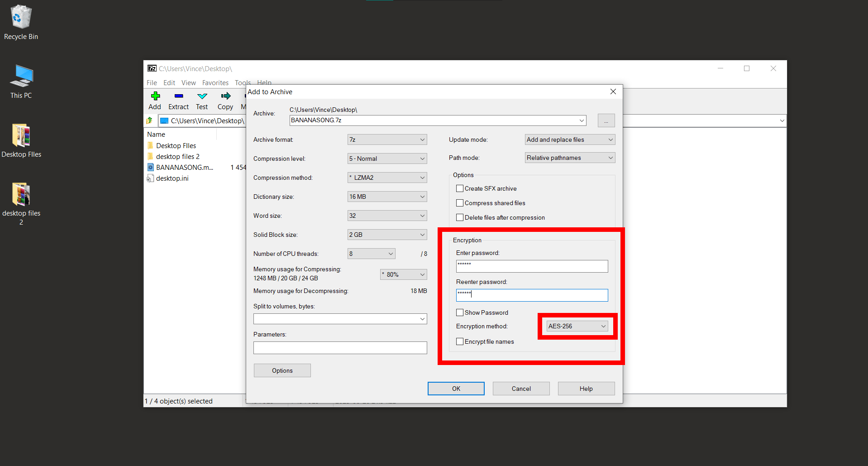Select the Desktop FIles folder icon
The width and height of the screenshot is (868, 466).
tap(151, 145)
